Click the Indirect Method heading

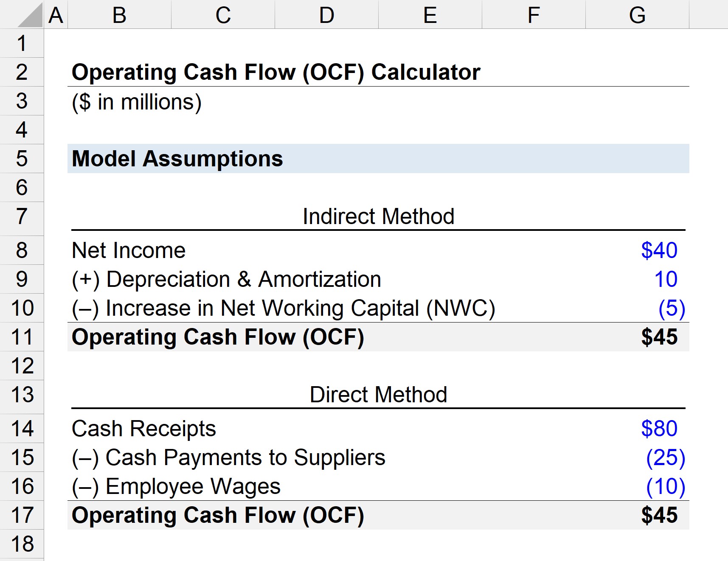coord(378,216)
